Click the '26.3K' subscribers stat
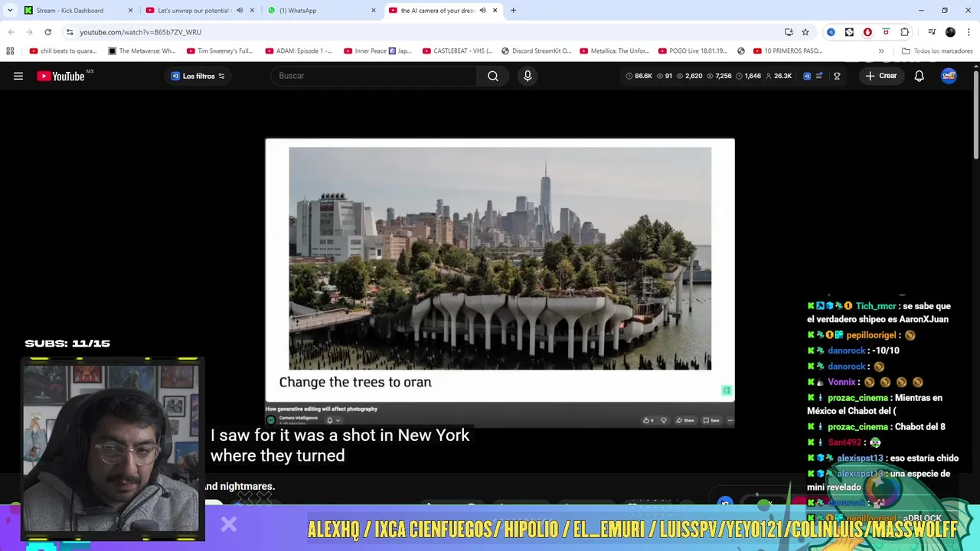980x551 pixels. click(x=778, y=76)
